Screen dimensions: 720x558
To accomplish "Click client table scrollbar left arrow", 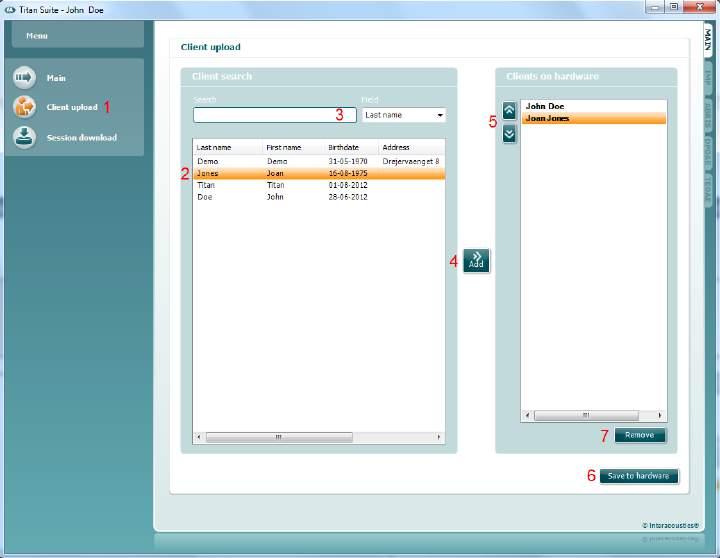I will click(199, 437).
